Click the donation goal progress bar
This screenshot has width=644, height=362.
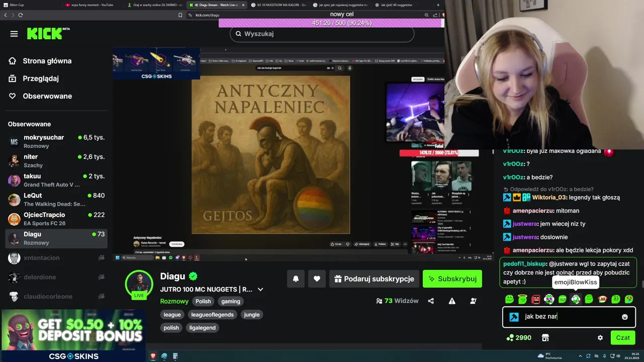point(332,23)
